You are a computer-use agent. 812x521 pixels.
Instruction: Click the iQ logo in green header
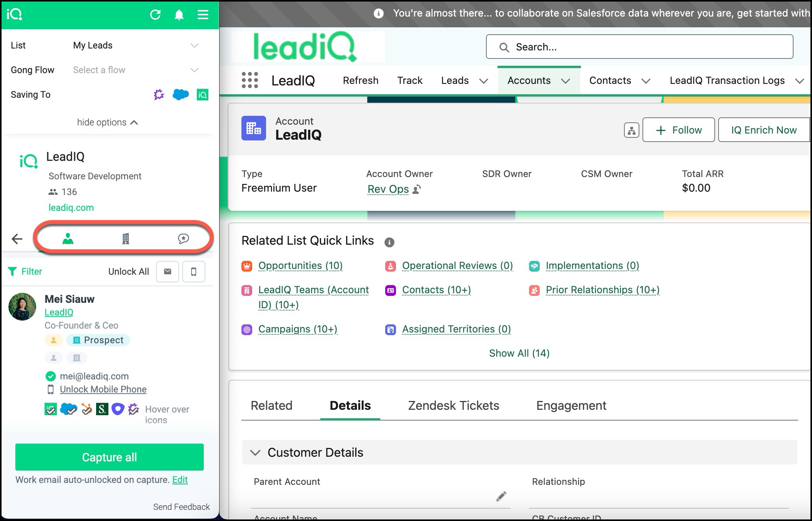click(x=14, y=14)
